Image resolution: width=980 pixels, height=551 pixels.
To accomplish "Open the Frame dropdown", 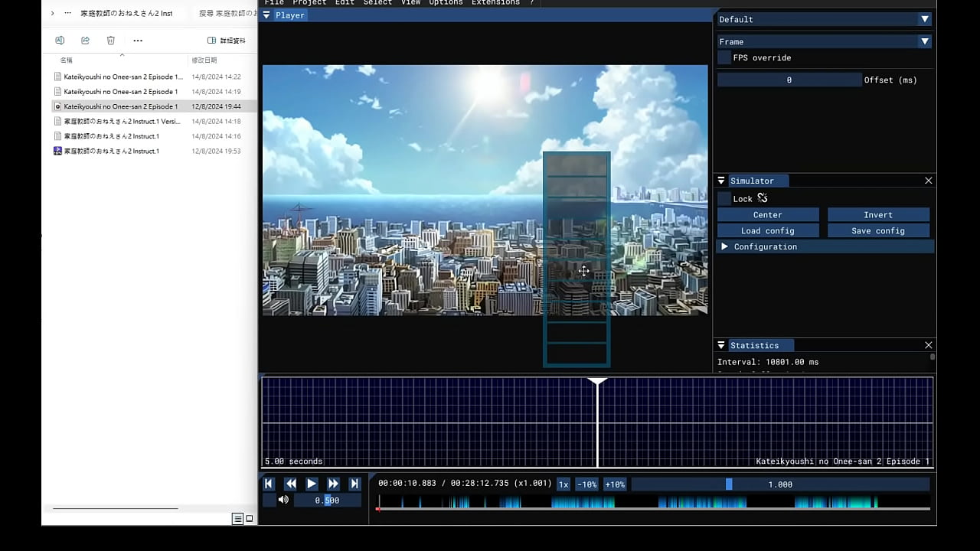I will (x=824, y=41).
